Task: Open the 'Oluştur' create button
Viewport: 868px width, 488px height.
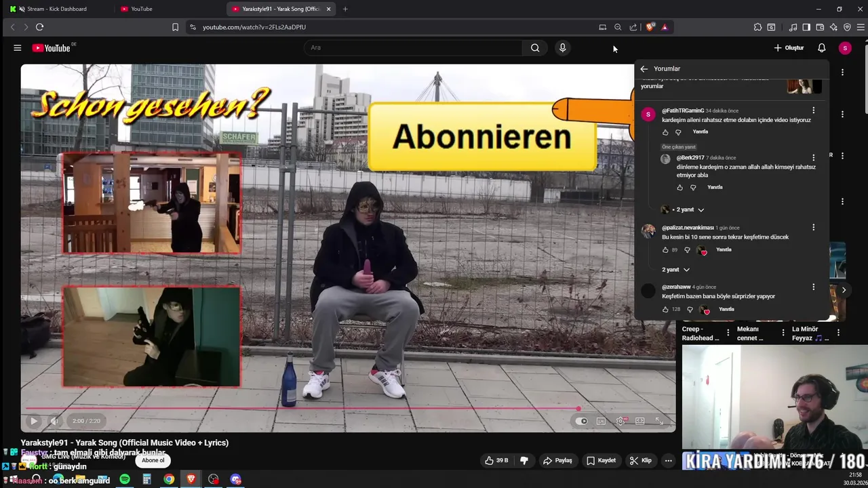Action: point(789,47)
